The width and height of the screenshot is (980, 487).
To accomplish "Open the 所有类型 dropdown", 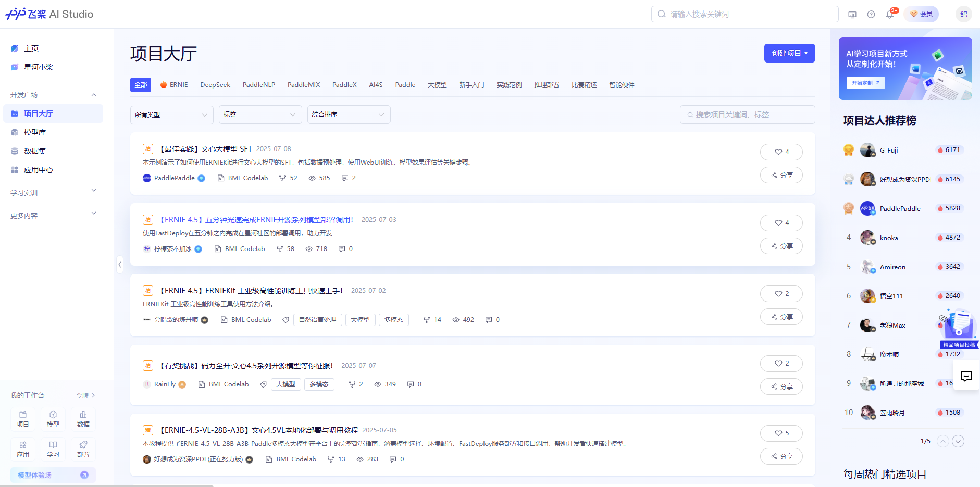I will pyautogui.click(x=172, y=115).
